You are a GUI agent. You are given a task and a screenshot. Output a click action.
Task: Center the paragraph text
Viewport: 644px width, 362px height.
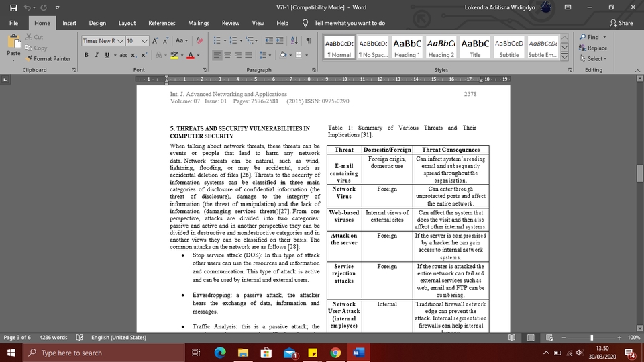pyautogui.click(x=227, y=55)
